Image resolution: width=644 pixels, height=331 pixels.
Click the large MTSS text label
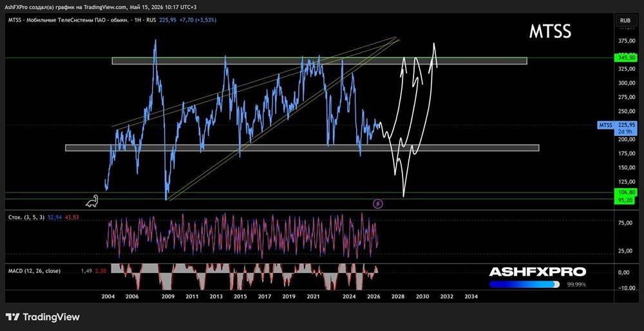click(x=550, y=32)
